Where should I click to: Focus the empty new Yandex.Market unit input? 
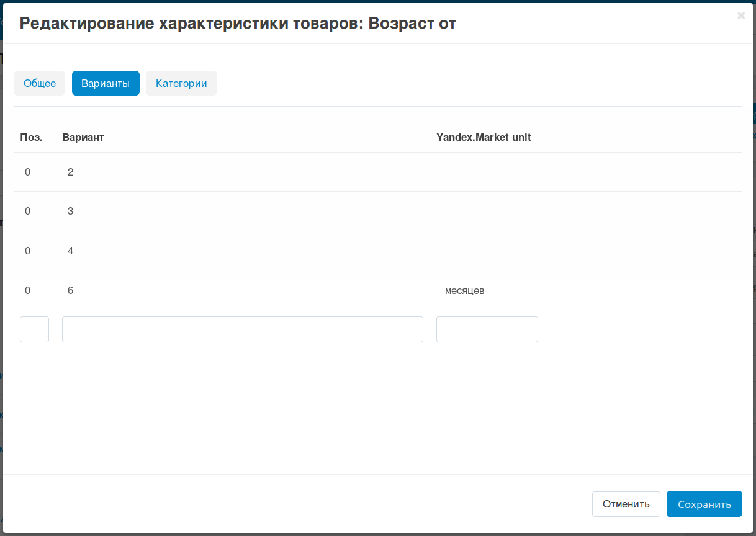click(x=487, y=329)
